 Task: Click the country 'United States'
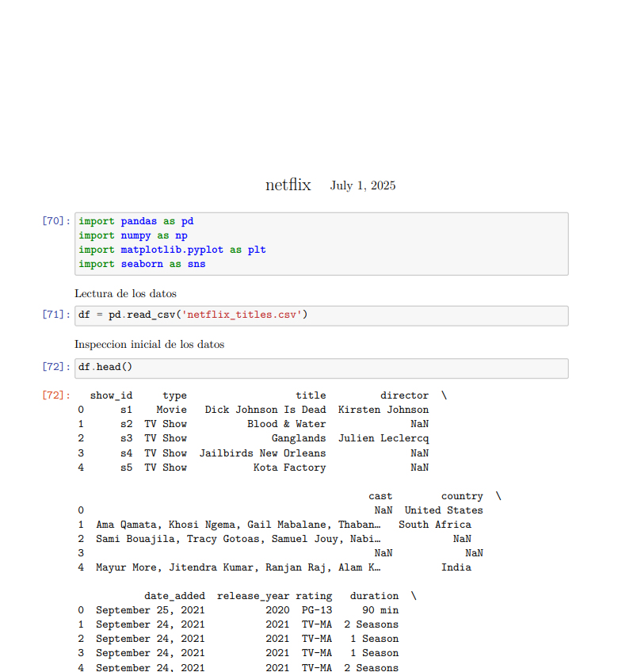tap(444, 510)
